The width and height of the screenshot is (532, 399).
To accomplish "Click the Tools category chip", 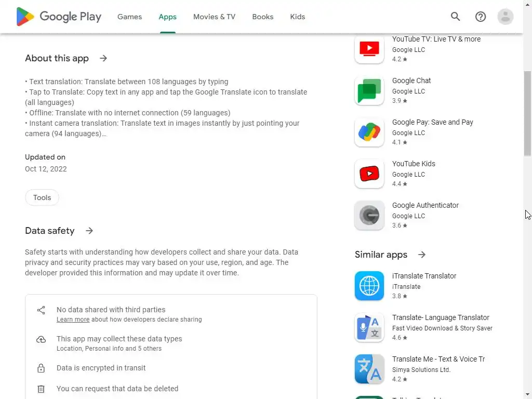I will [42, 197].
